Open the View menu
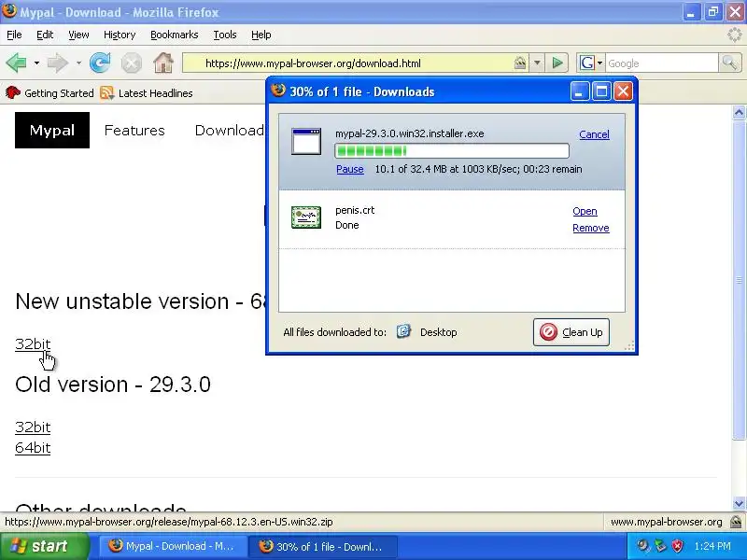The height and width of the screenshot is (560, 747). click(78, 35)
